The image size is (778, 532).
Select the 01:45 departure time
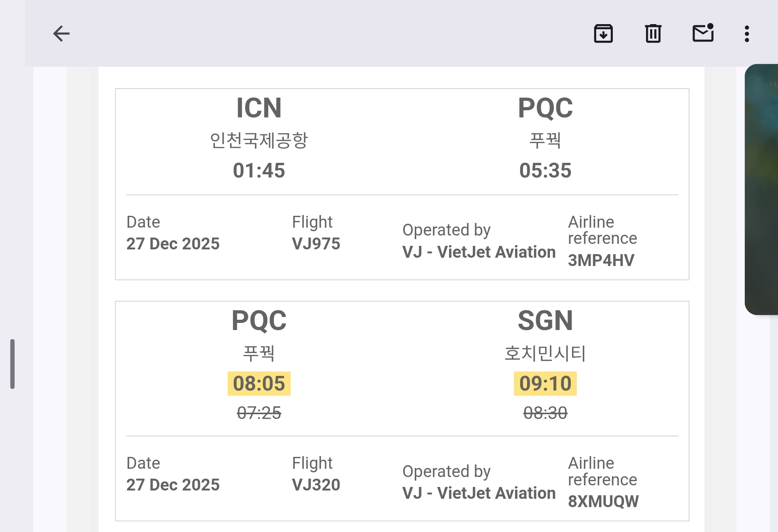pyautogui.click(x=259, y=170)
